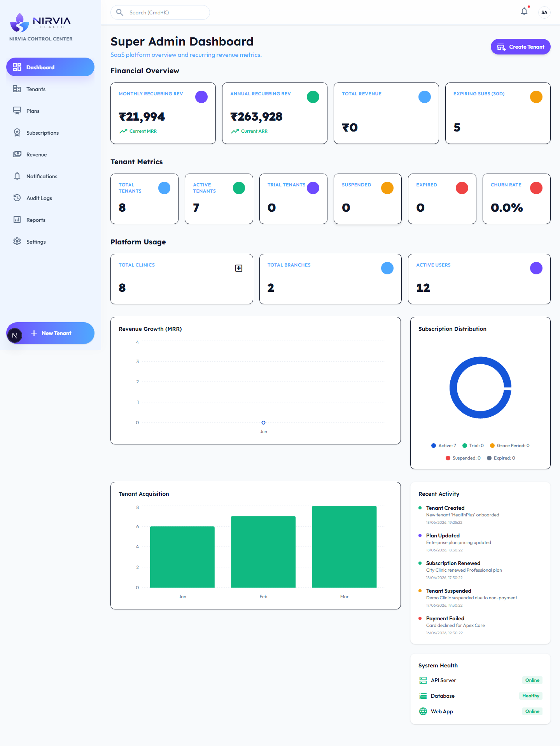This screenshot has height=746, width=560.
Task: Click the Dashboard grid icon in sidebar
Action: pos(17,67)
